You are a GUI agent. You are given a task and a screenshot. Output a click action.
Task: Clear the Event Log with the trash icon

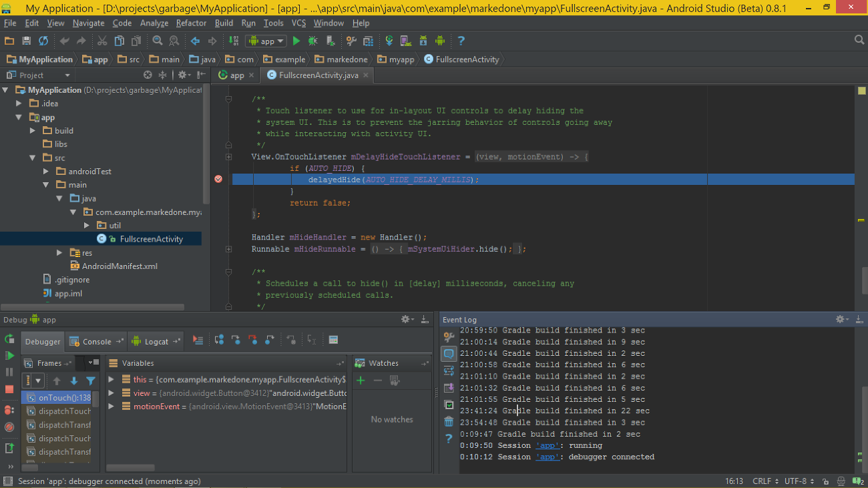[x=449, y=421]
